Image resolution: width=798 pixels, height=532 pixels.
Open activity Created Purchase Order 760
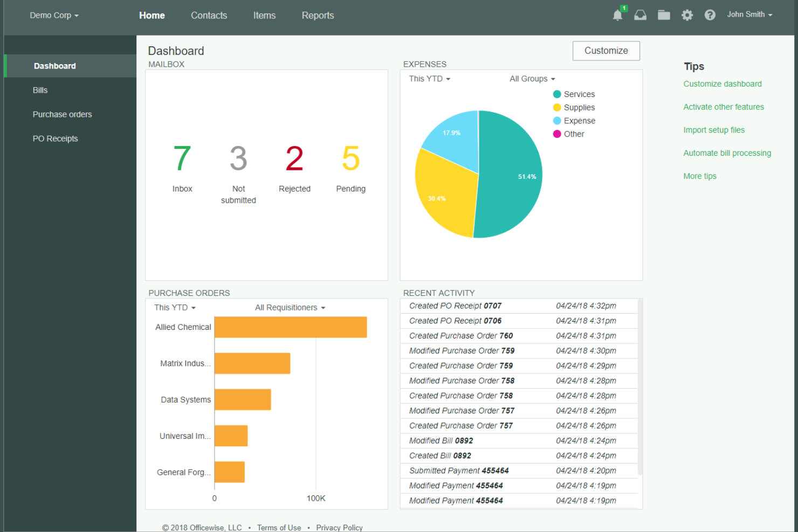(519, 336)
